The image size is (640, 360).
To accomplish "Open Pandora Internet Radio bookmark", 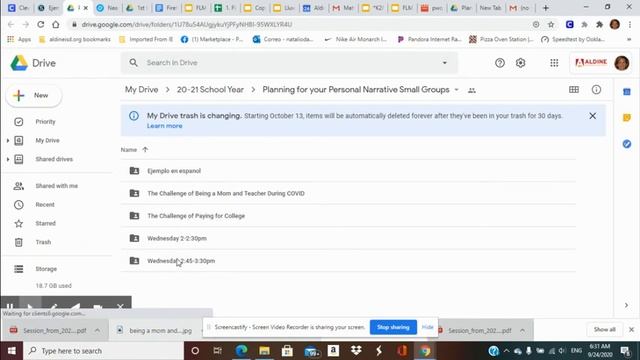I will (429, 39).
